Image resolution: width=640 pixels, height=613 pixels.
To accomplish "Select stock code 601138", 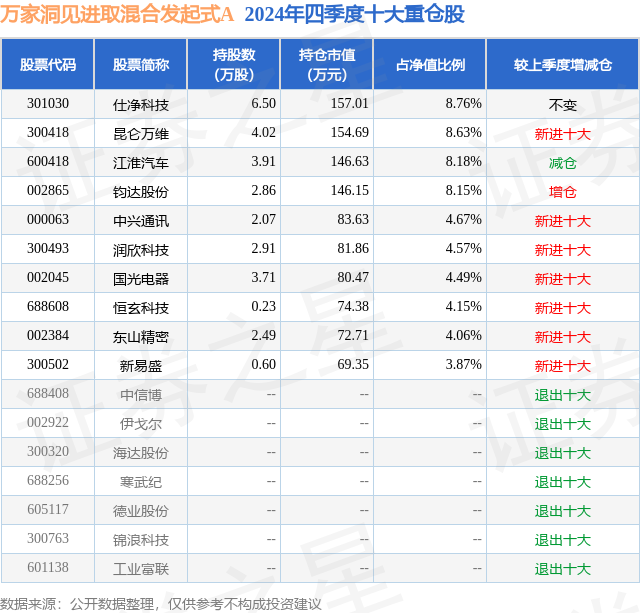I will [x=48, y=567].
